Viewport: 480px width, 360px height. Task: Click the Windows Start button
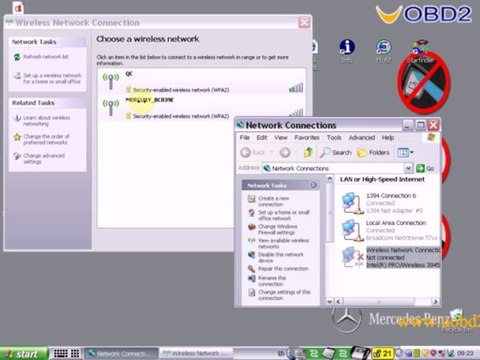point(23,353)
